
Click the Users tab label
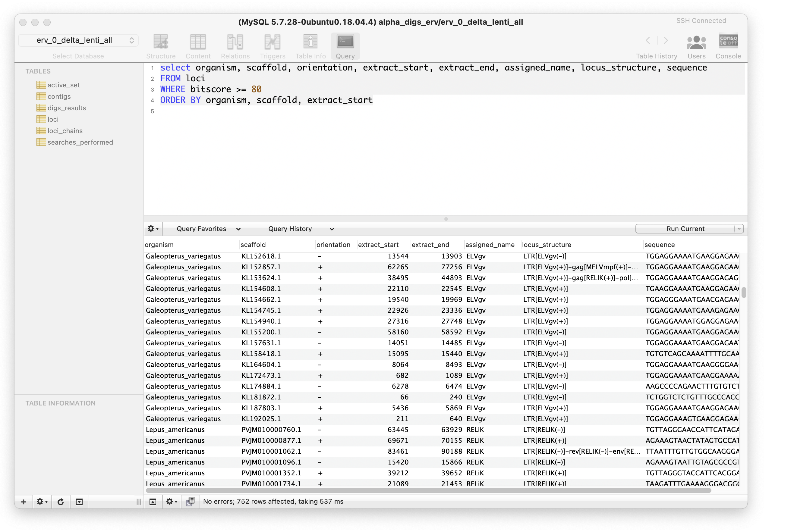695,56
